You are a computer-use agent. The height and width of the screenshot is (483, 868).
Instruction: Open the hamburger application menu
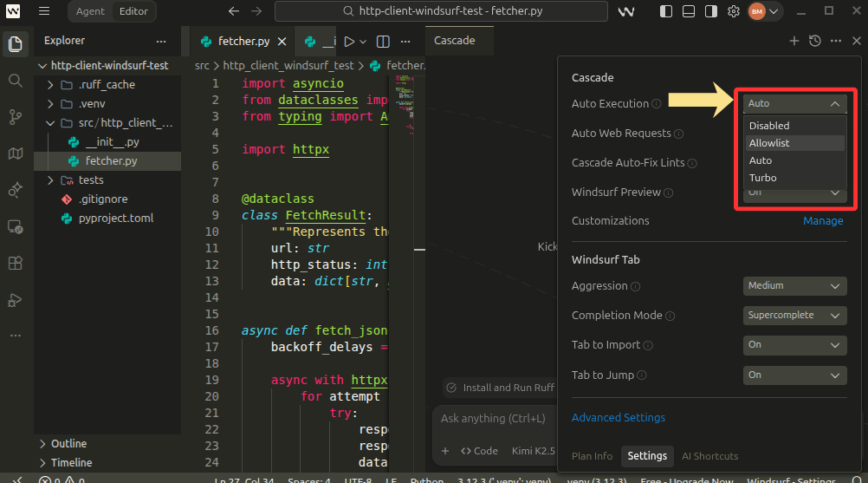(44, 11)
